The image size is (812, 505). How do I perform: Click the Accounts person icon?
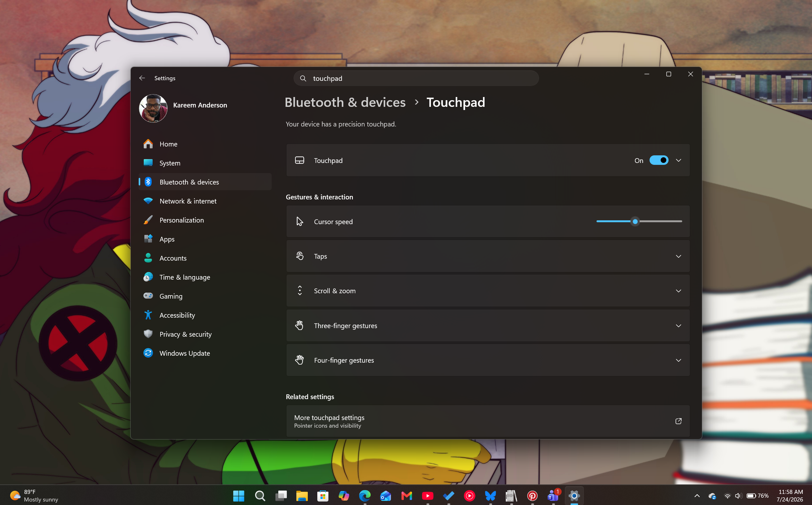(148, 258)
